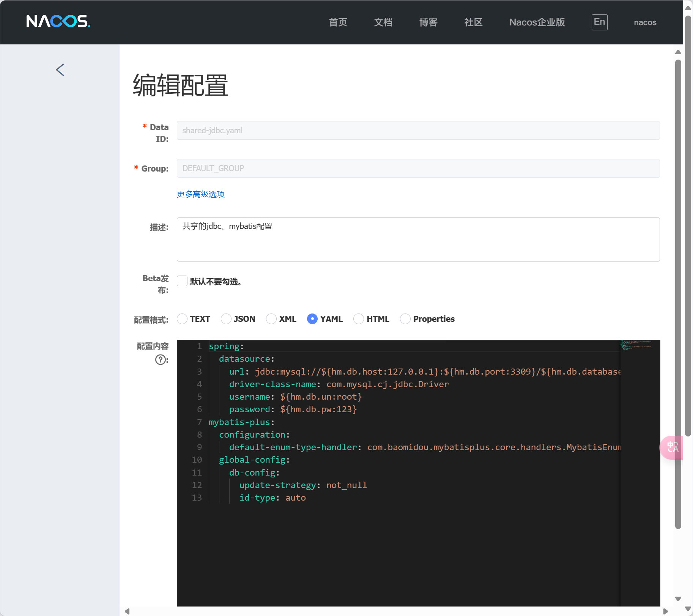Switch language with the En icon
This screenshot has width=693, height=616.
coord(599,22)
